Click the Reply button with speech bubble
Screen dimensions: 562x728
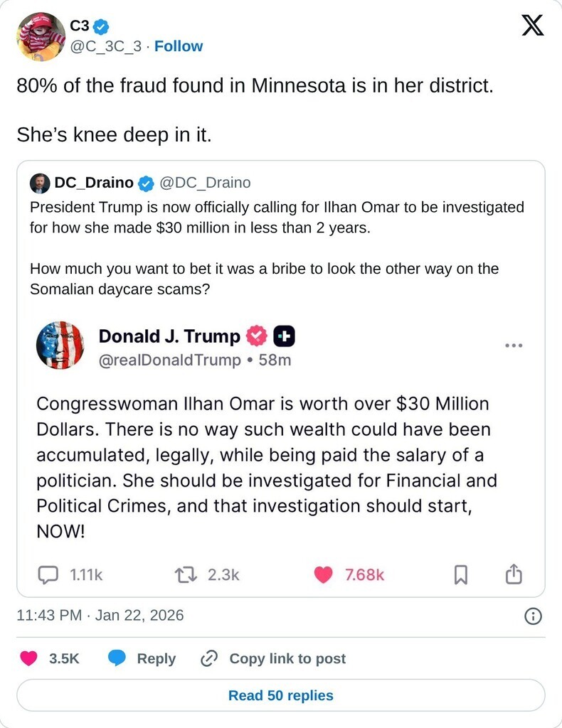coord(142,658)
